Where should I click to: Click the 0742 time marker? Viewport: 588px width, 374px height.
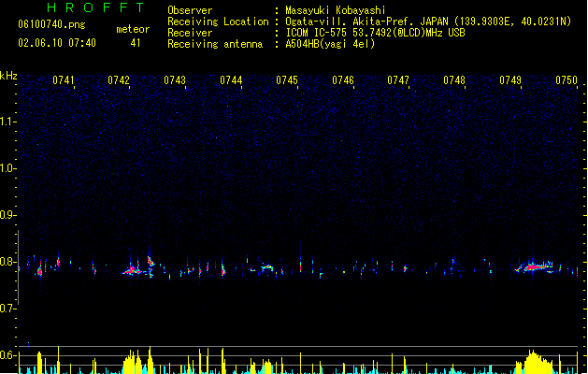119,80
